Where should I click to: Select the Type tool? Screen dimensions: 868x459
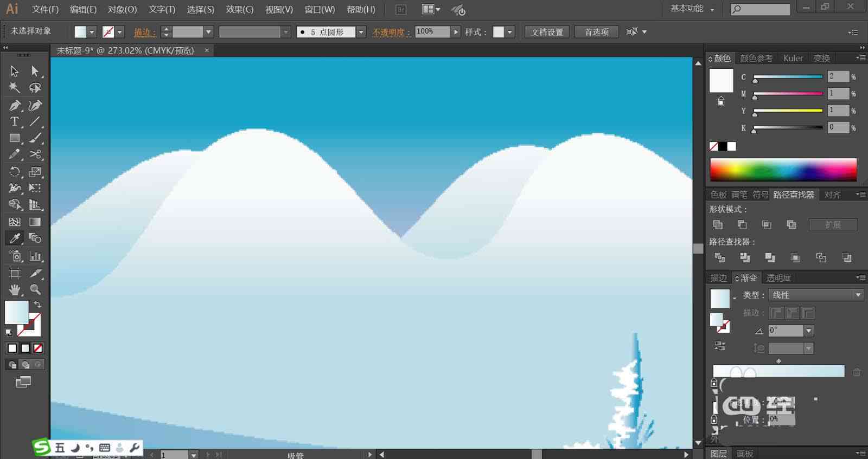[x=15, y=121]
